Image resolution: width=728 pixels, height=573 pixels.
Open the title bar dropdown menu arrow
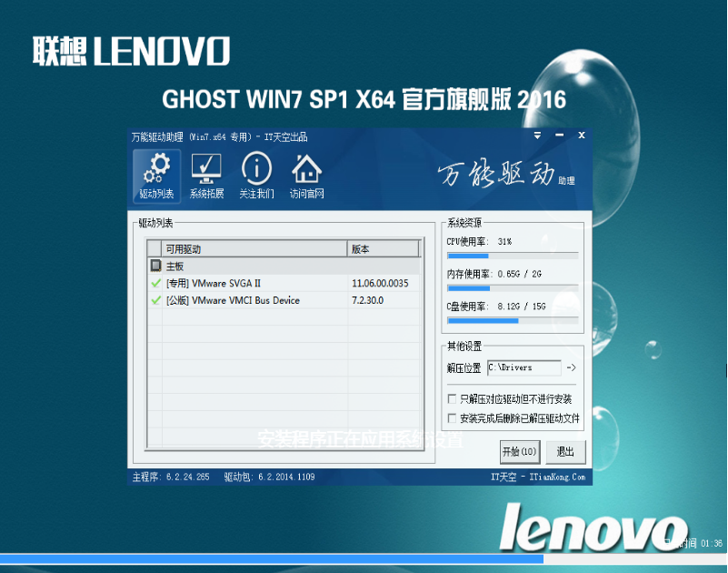coord(537,136)
